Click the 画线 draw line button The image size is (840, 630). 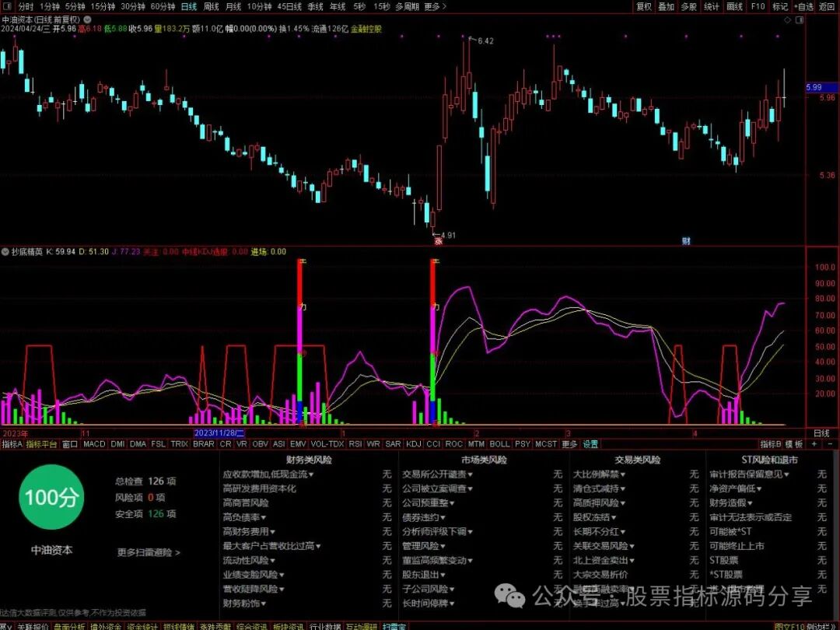(x=734, y=6)
